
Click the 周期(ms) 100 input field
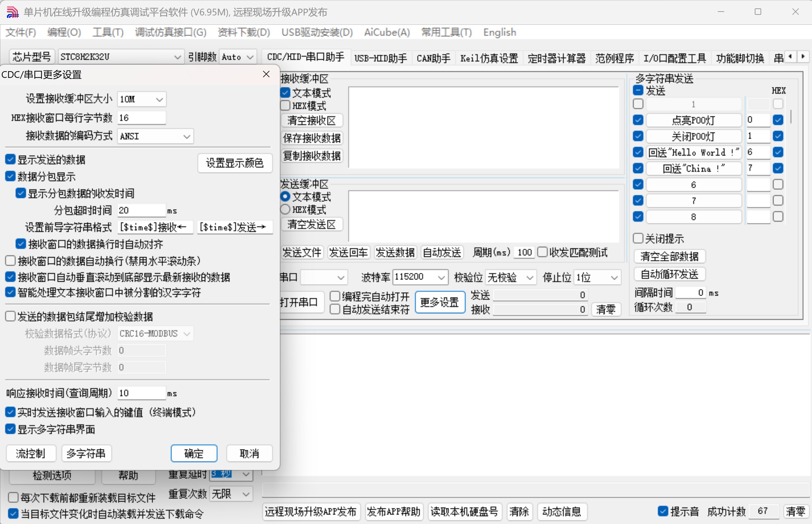click(524, 252)
